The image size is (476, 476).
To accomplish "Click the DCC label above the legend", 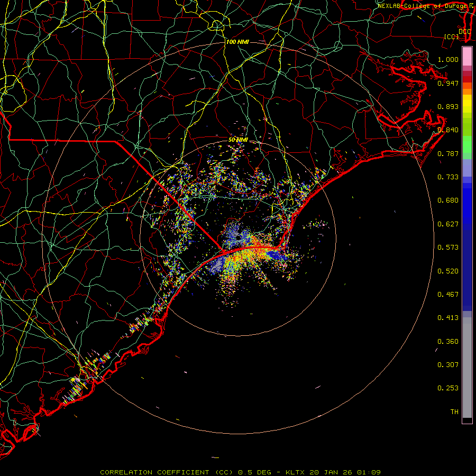I will click(464, 31).
